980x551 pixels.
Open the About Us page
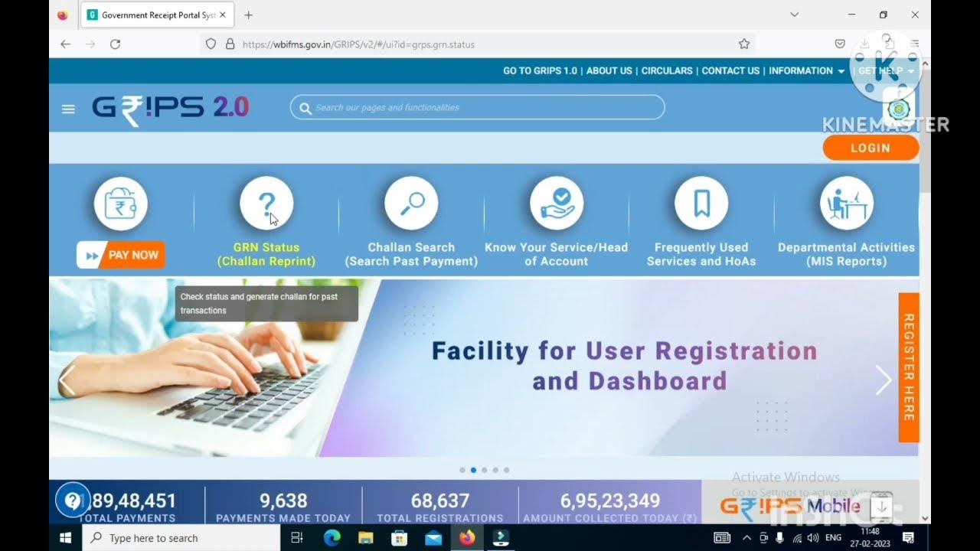(609, 70)
